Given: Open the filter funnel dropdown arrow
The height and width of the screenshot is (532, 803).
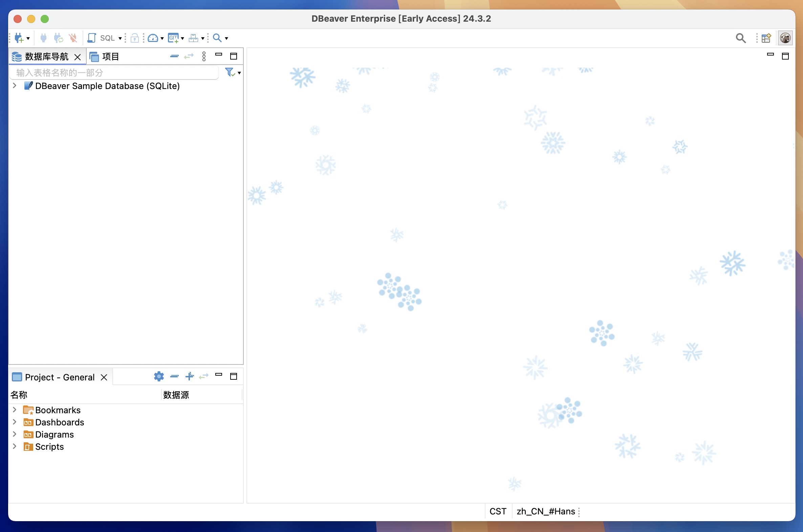Looking at the screenshot, I should tap(239, 73).
